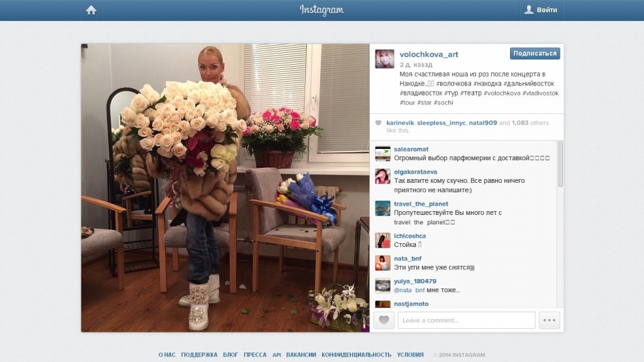Open salearomat commenter avatar
The image size is (644, 362).
pyautogui.click(x=383, y=153)
